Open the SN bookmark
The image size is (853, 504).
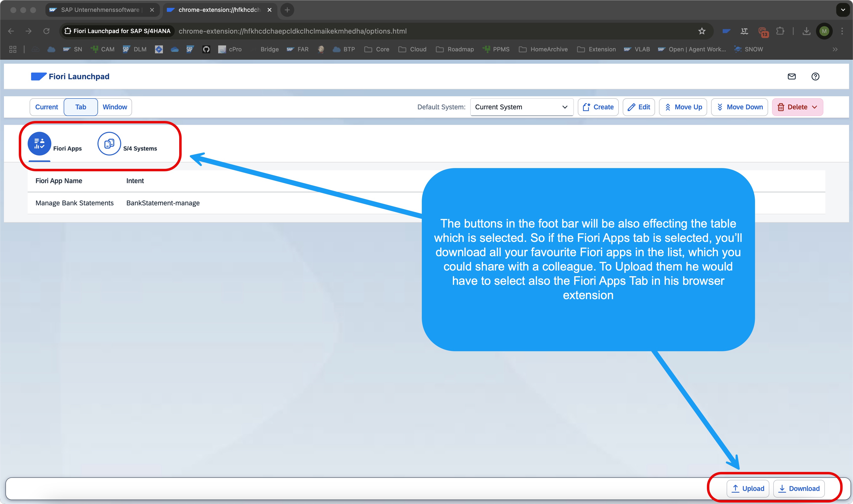coord(72,49)
